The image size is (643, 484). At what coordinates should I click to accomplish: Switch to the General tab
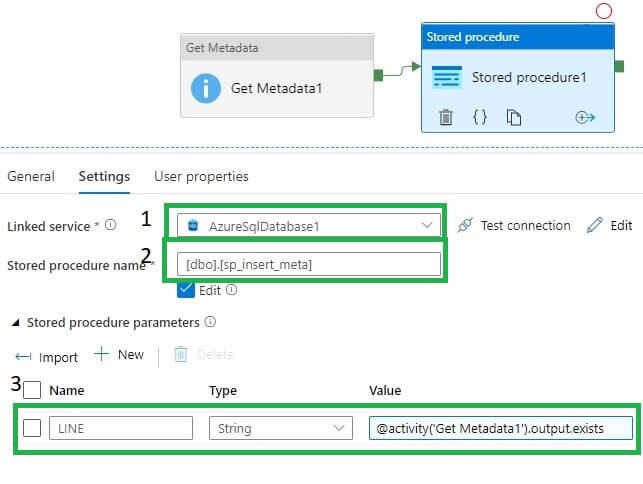(31, 176)
